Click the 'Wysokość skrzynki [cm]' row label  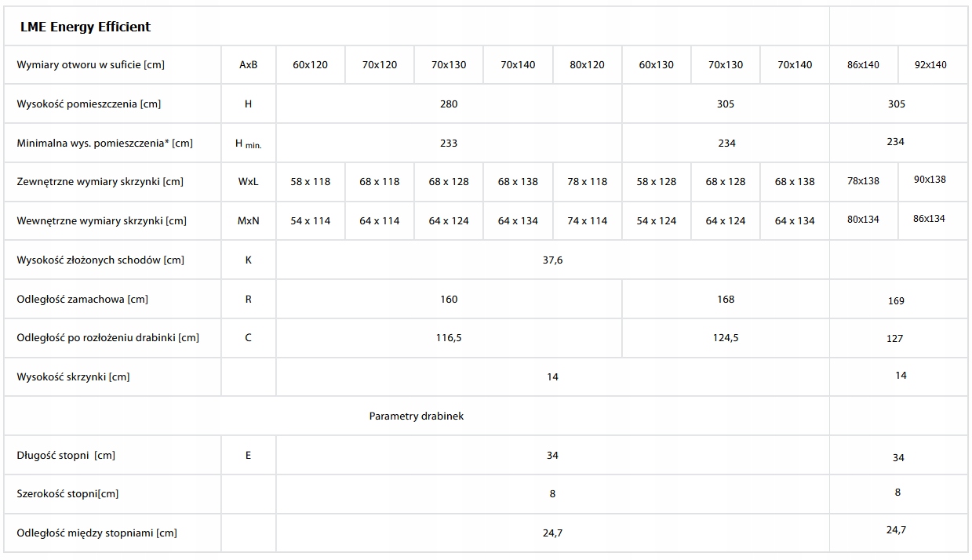73,376
